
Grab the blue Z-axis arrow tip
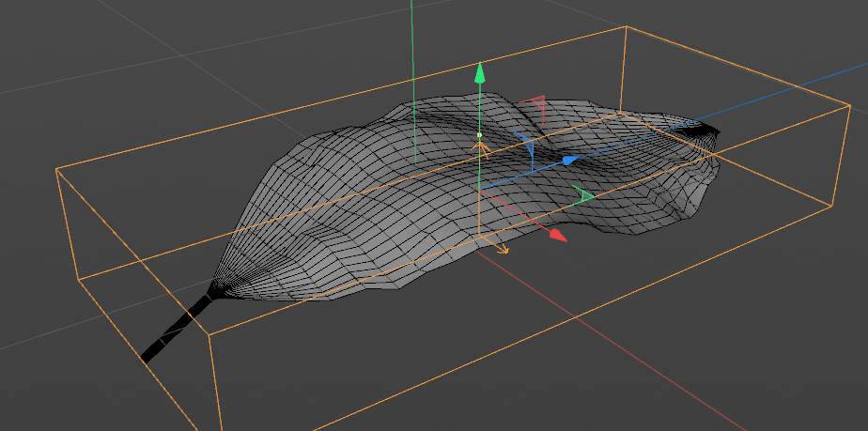569,161
